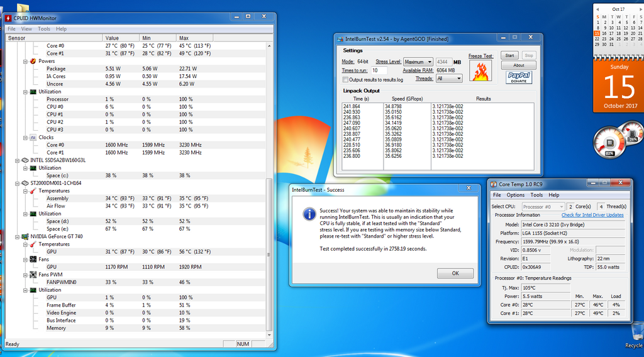The width and height of the screenshot is (644, 357).
Task: Open Core Temp Tools menu
Action: click(x=536, y=195)
